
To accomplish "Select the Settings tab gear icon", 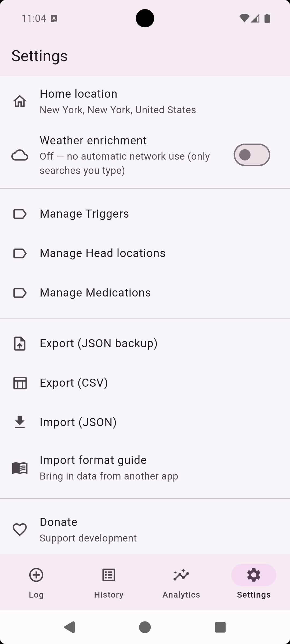I will (254, 575).
